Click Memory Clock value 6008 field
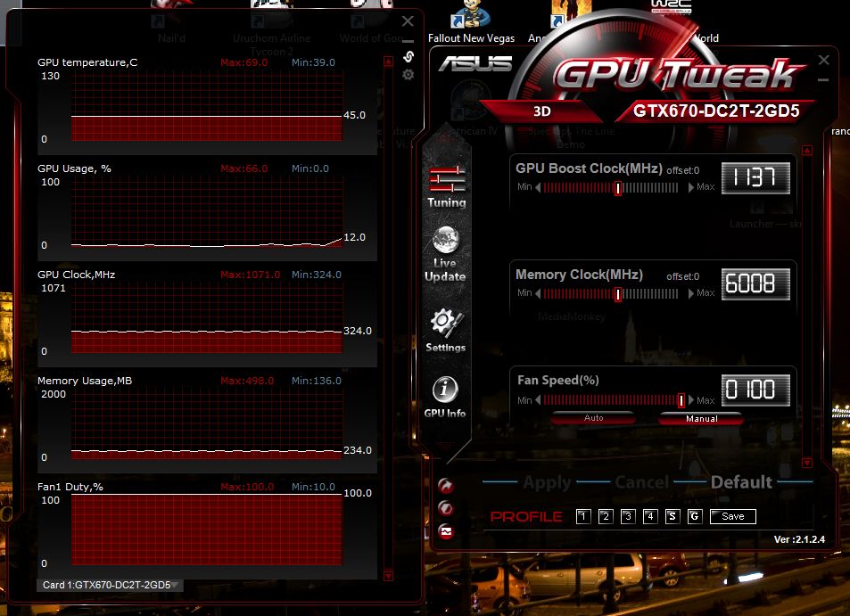 [x=755, y=283]
